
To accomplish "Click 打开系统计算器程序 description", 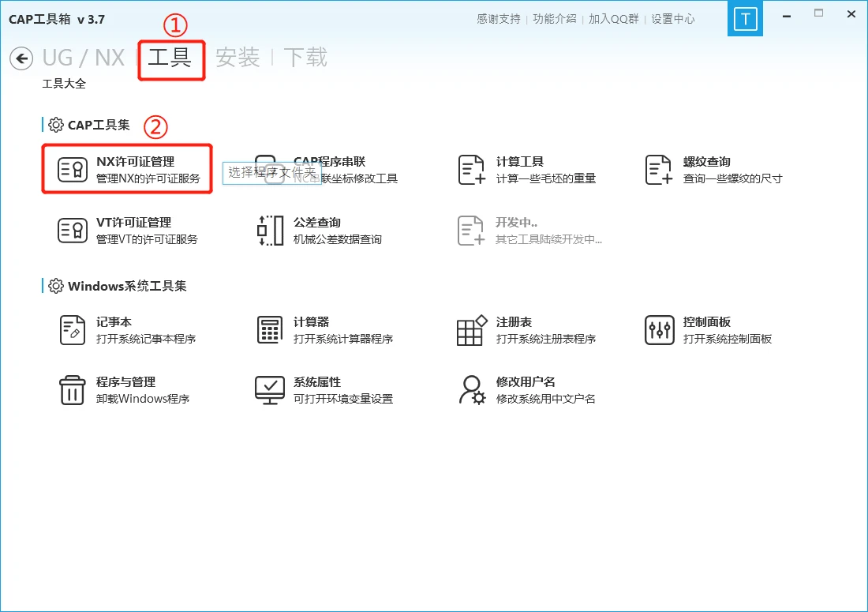I will (x=343, y=339).
